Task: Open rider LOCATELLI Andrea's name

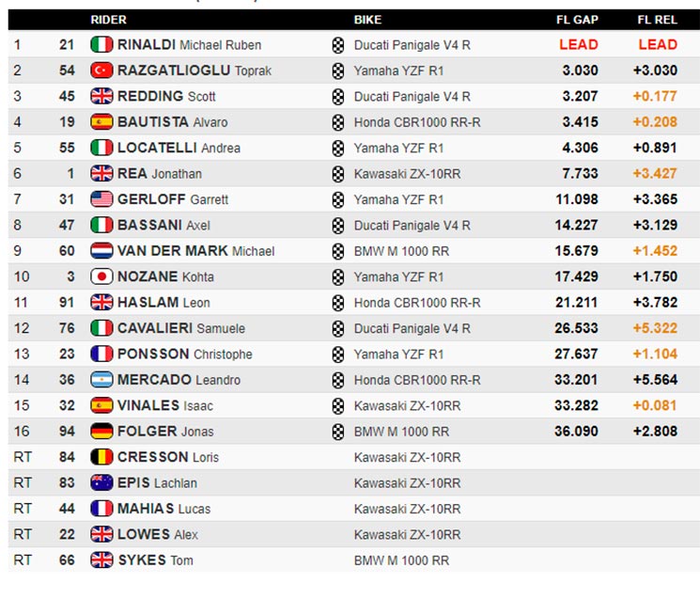Action: pos(179,148)
